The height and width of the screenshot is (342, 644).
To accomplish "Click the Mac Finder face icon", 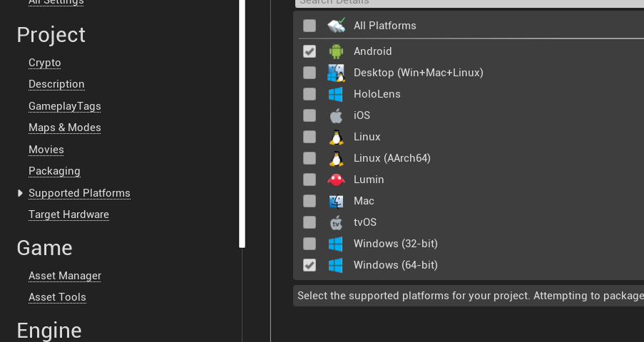I will pos(336,201).
